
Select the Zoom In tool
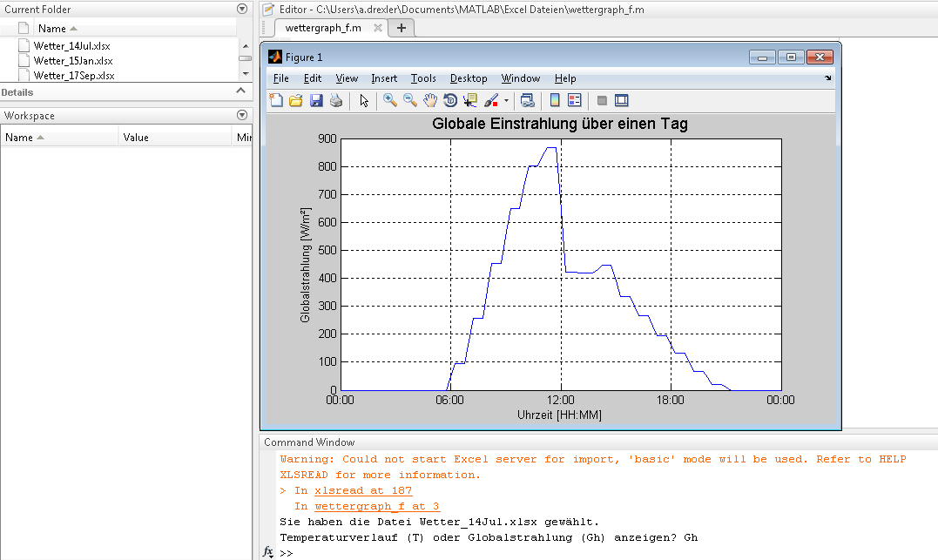[389, 101]
